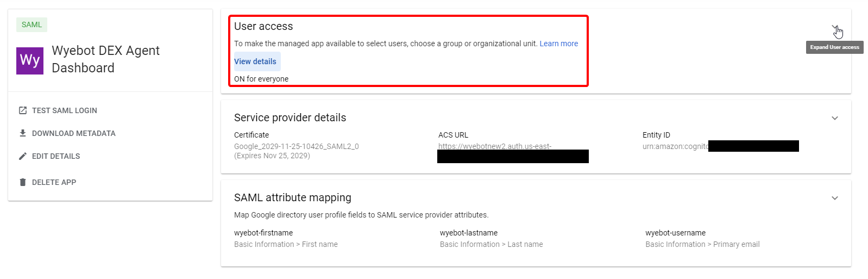Viewport: 868px width, 279px height.
Task: Click the SAML attribute mapping heading
Action: click(x=293, y=197)
